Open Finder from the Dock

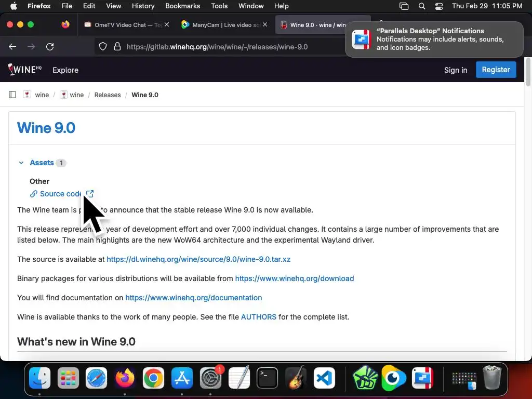[39, 378]
